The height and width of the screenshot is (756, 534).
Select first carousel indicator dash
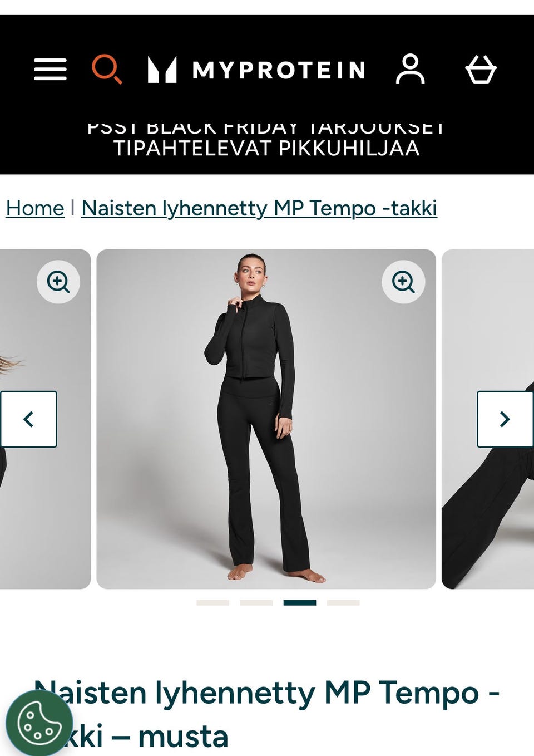click(212, 603)
